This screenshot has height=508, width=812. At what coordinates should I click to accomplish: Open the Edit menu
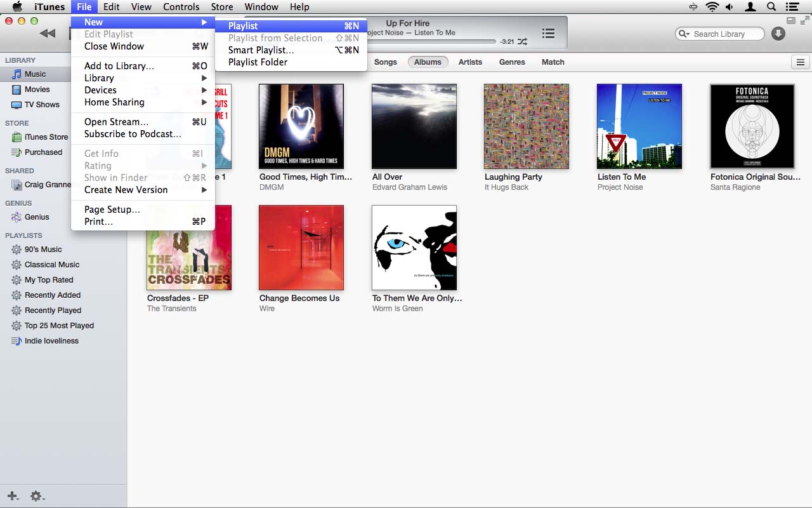[x=112, y=7]
